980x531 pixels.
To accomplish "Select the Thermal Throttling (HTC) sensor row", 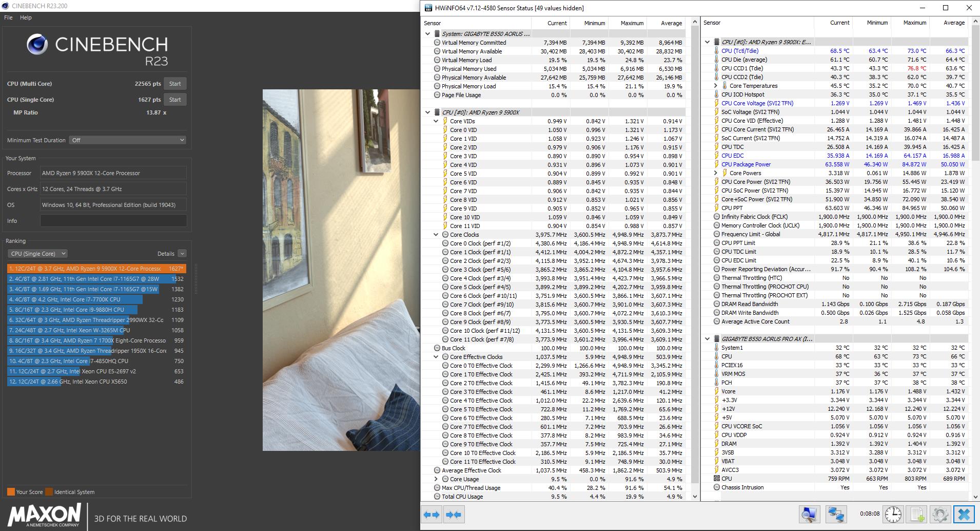I will point(840,278).
